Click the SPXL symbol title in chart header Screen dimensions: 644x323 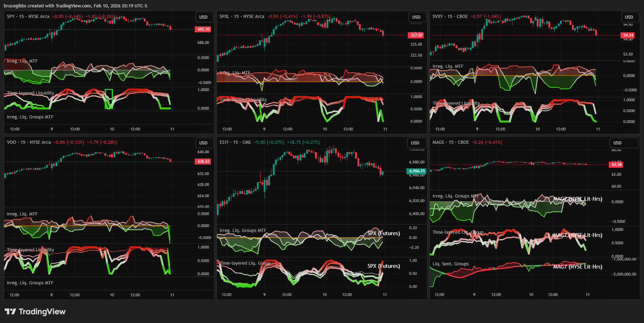point(224,17)
